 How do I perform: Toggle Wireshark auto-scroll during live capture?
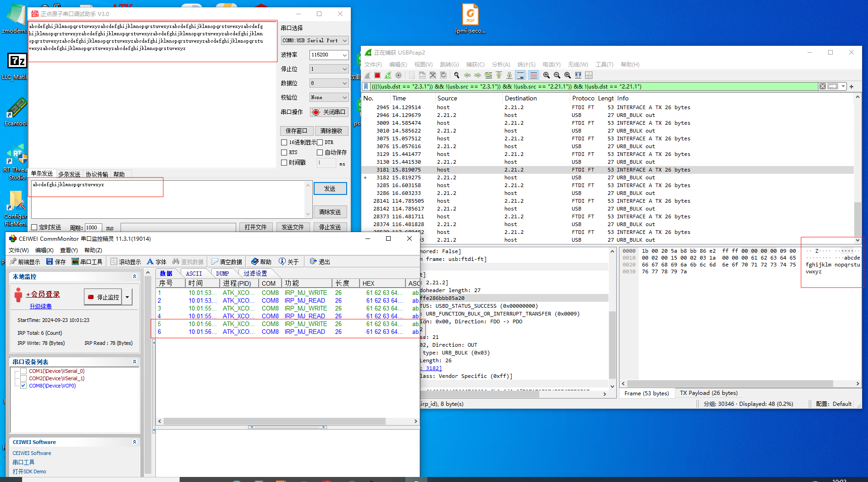[x=520, y=75]
